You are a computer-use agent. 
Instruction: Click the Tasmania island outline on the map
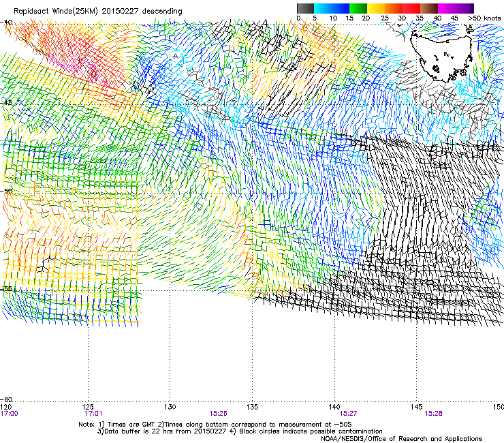(x=442, y=57)
